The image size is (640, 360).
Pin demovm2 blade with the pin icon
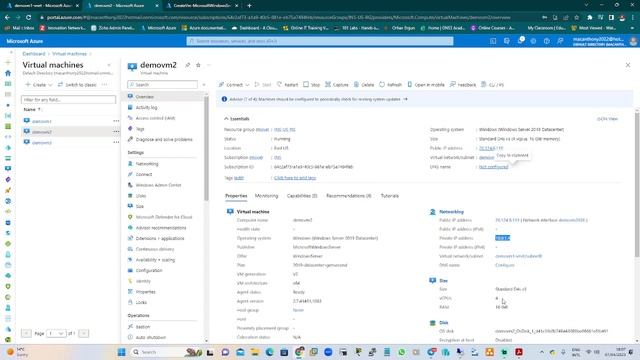click(187, 65)
